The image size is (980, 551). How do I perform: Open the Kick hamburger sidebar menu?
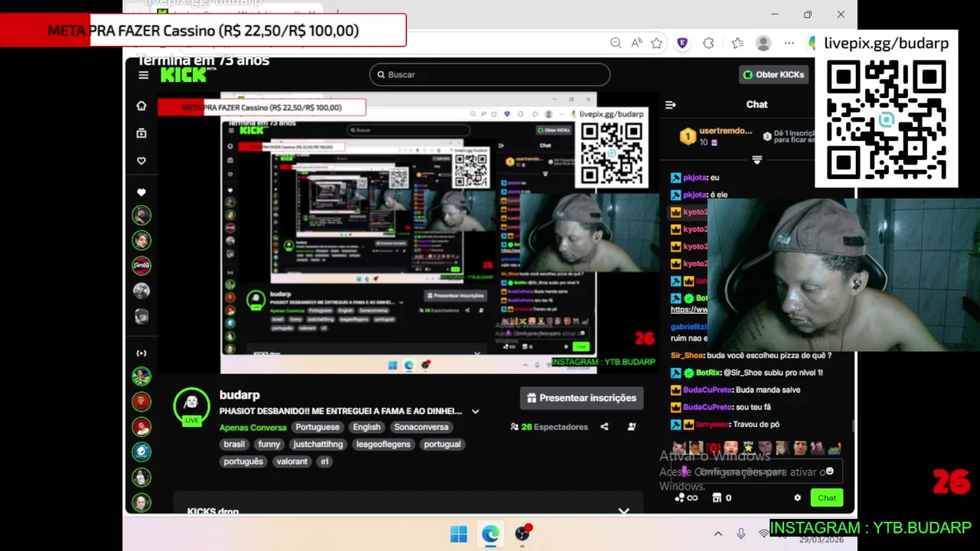pyautogui.click(x=143, y=75)
